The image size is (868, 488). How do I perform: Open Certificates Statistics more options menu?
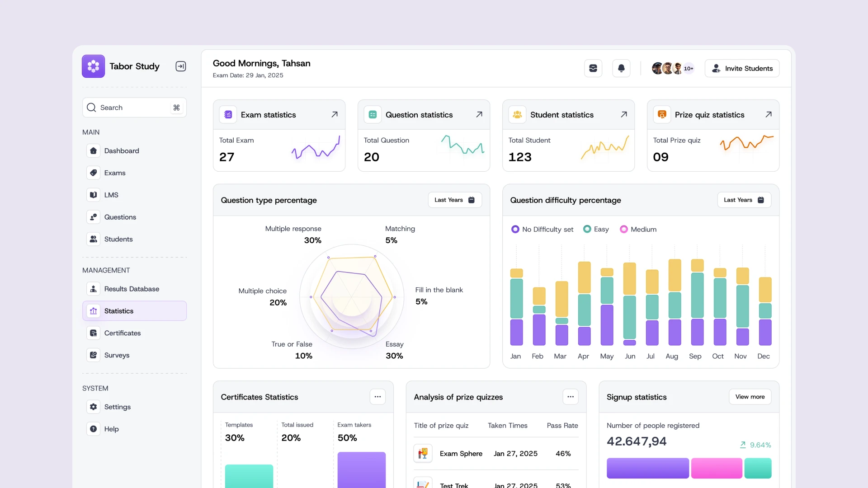[377, 397]
